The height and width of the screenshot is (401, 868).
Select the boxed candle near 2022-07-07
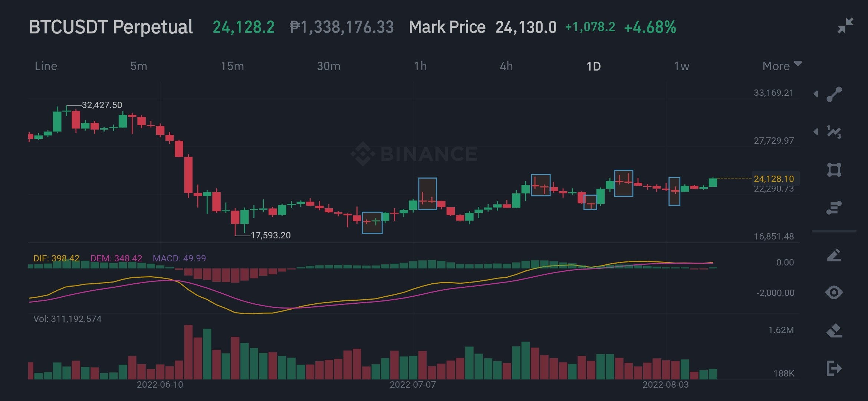tap(427, 194)
